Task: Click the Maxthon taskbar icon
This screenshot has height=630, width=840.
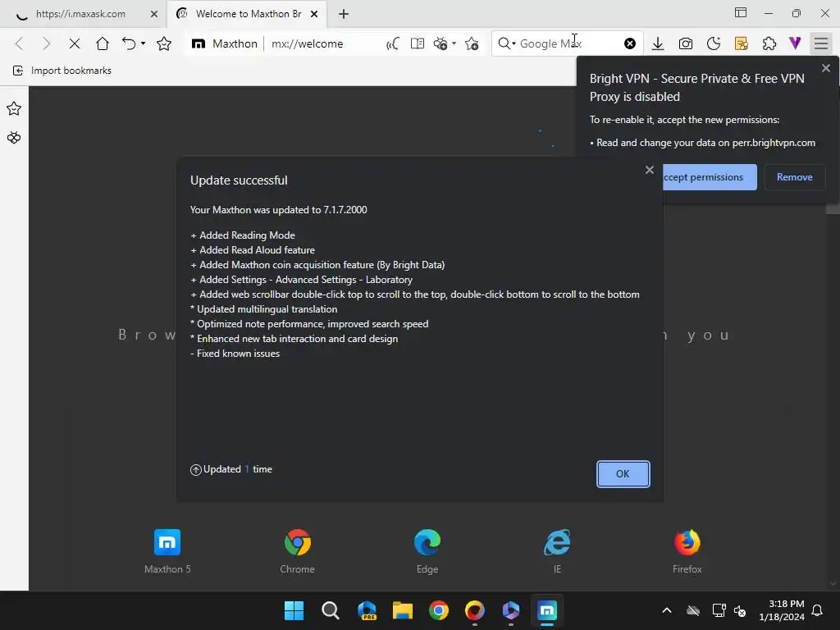Action: (547, 610)
